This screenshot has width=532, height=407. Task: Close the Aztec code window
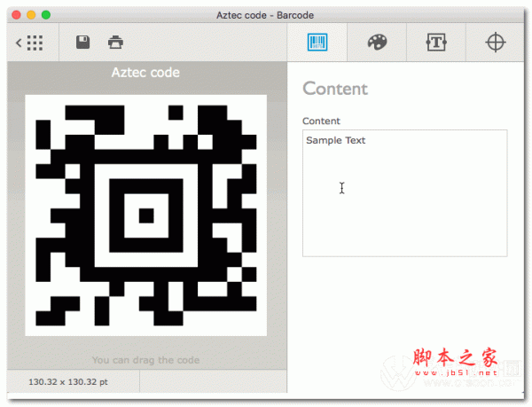(16, 15)
